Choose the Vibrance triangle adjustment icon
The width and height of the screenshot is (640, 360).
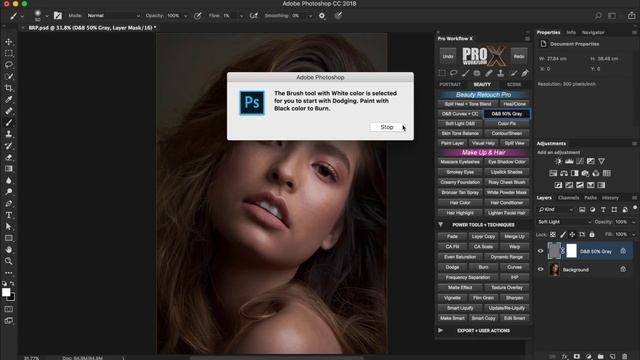601,161
